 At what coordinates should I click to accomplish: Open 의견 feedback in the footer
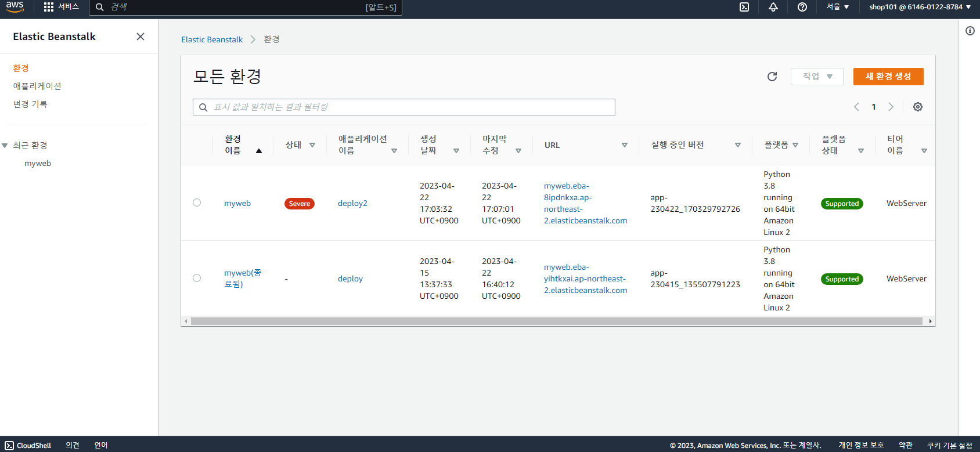click(73, 445)
